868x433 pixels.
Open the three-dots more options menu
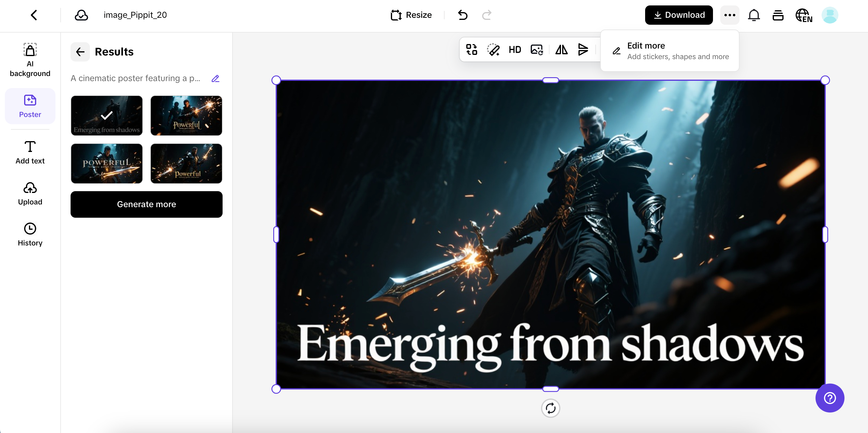click(730, 15)
